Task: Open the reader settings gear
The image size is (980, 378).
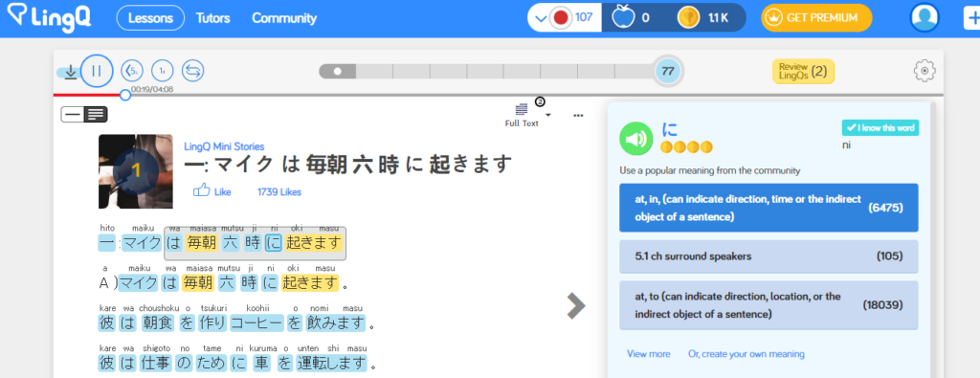Action: (x=924, y=71)
